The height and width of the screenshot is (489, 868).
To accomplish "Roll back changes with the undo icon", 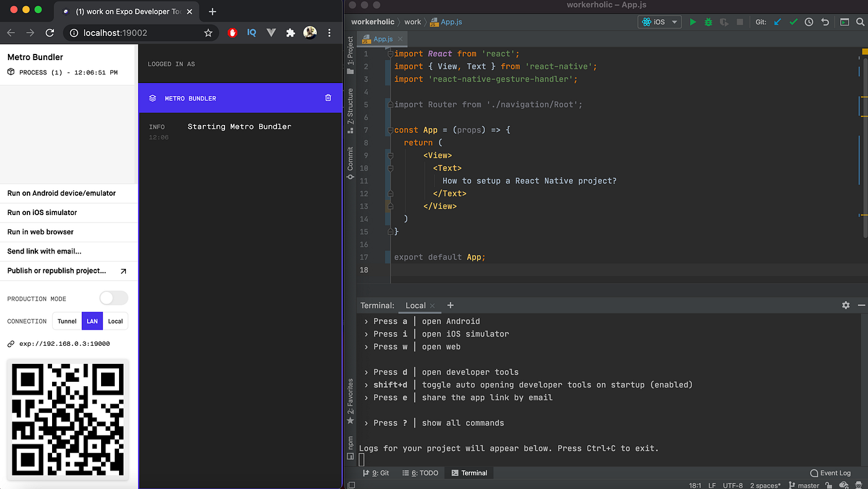I will (x=825, y=22).
